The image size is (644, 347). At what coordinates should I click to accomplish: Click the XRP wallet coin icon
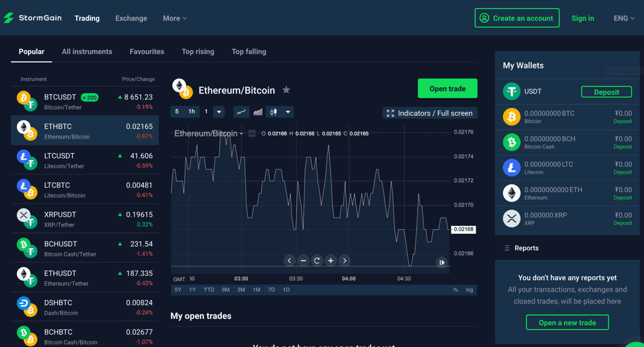[x=512, y=219]
